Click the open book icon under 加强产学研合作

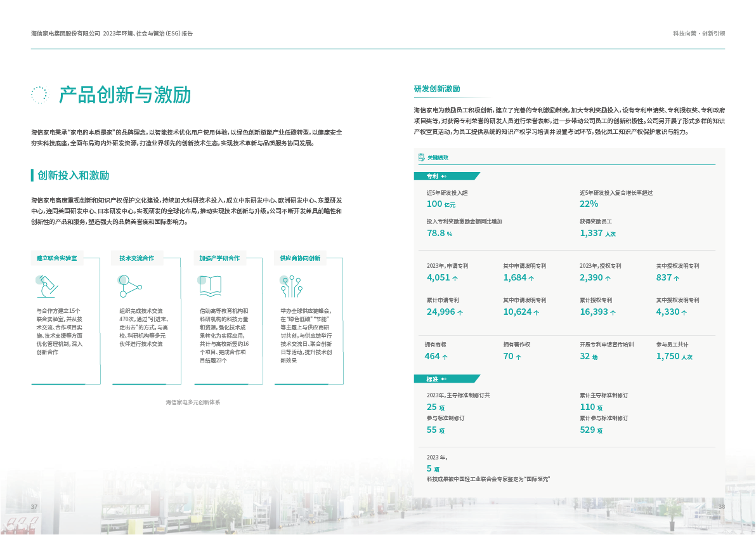coord(210,286)
